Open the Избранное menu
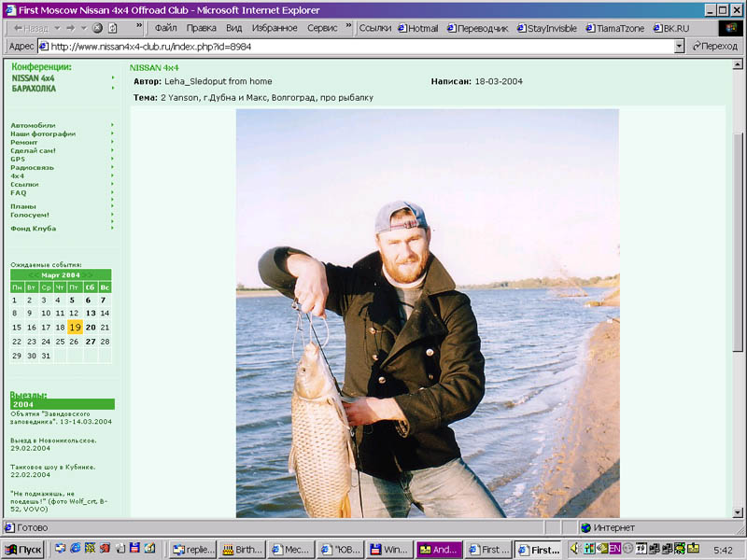This screenshot has height=560, width=747. tap(275, 28)
